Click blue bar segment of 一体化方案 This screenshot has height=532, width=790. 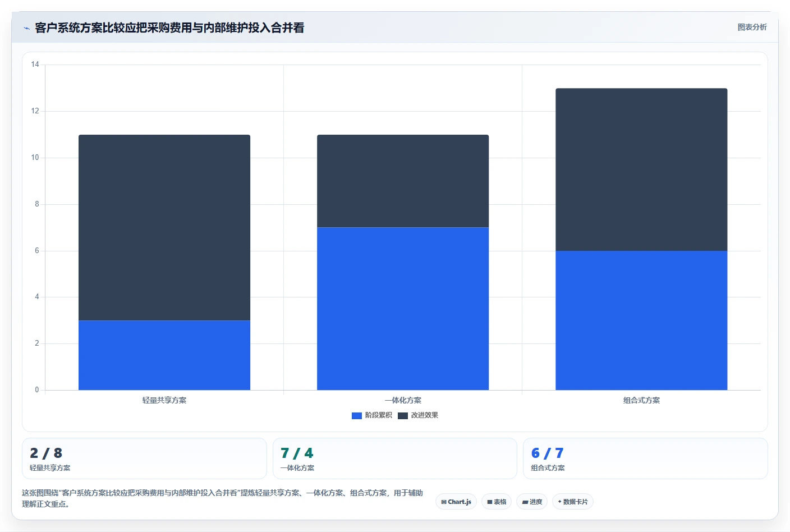point(403,309)
